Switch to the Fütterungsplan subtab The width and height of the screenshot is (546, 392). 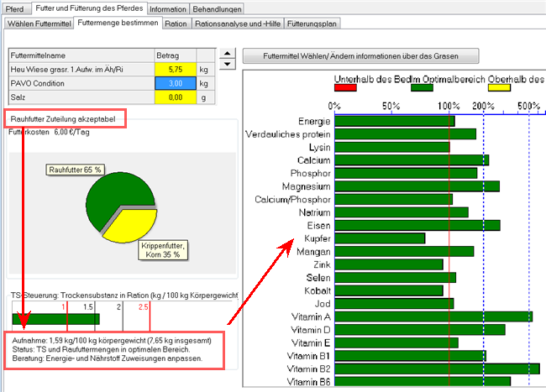(x=312, y=24)
